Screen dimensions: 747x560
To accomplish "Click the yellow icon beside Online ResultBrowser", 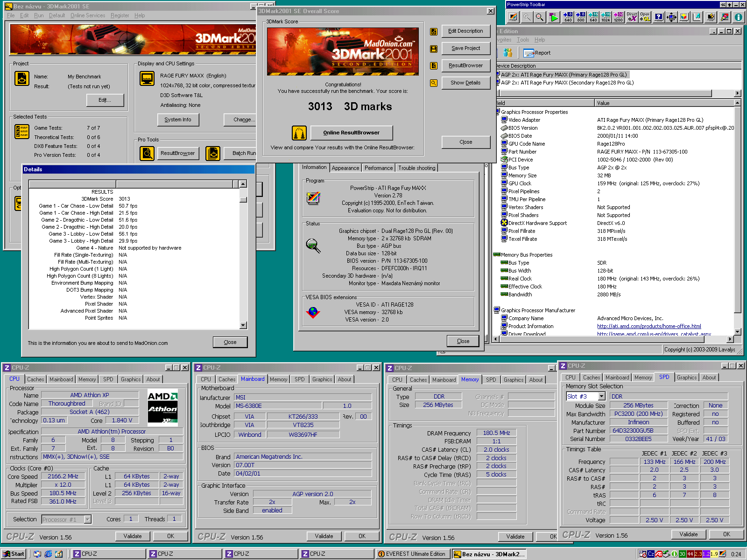I will [299, 133].
